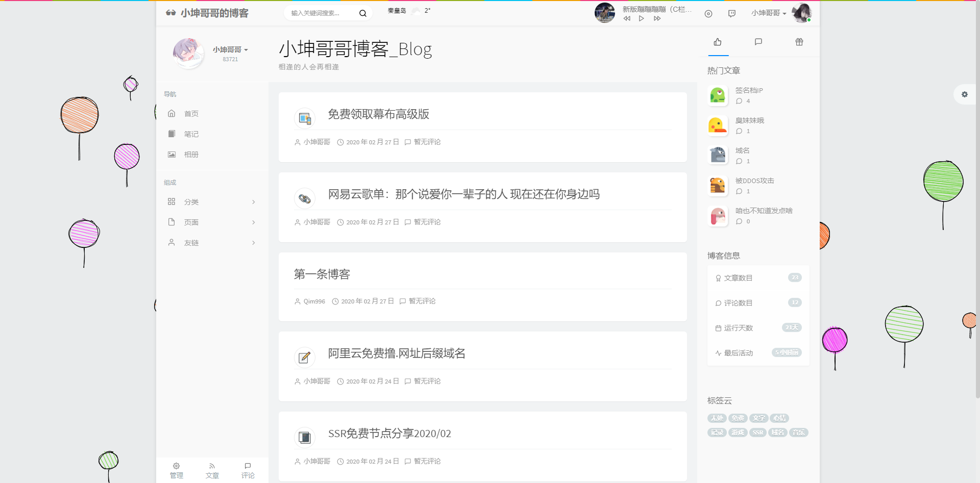Viewport: 980px width, 483px height.
Task: Click the 心情 tag
Action: click(x=779, y=418)
